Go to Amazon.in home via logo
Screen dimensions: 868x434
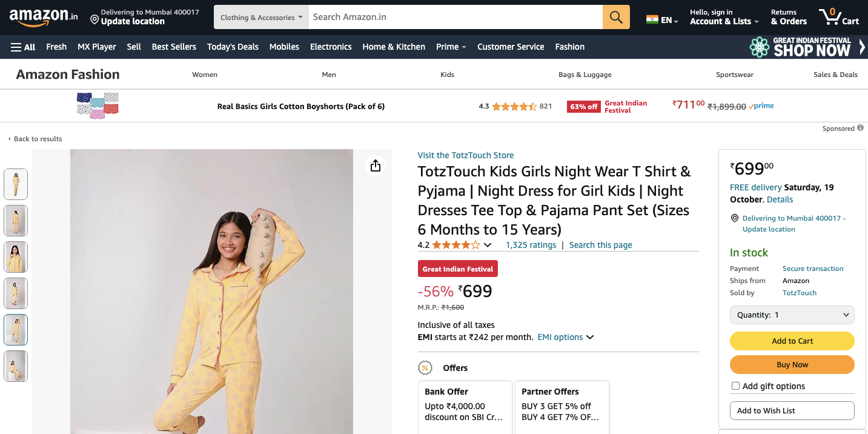tap(44, 17)
